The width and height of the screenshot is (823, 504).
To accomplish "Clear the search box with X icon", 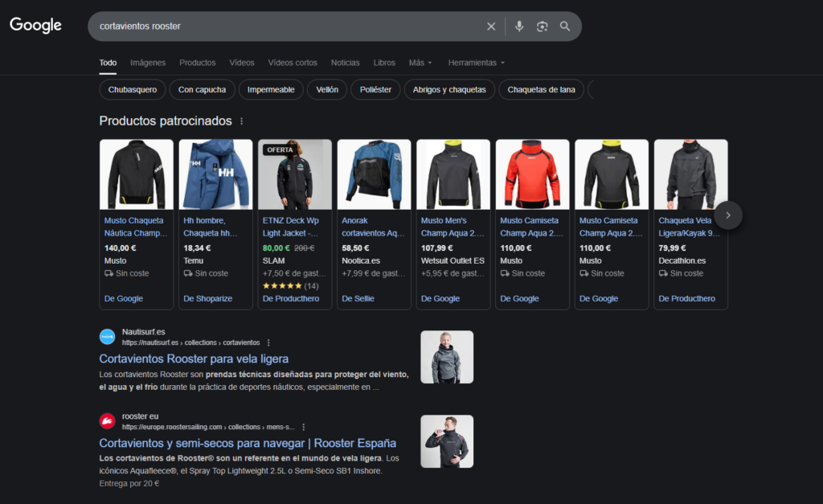I will [491, 27].
